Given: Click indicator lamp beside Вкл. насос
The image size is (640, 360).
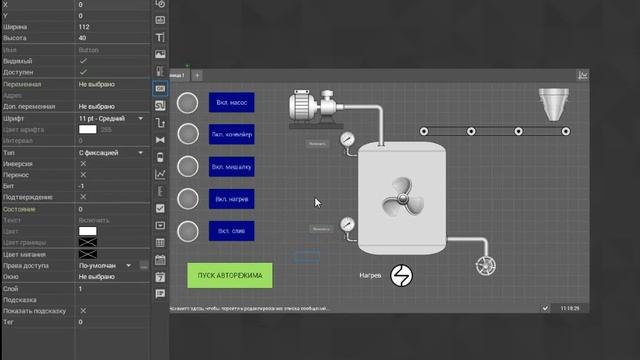Looking at the screenshot, I should [187, 102].
